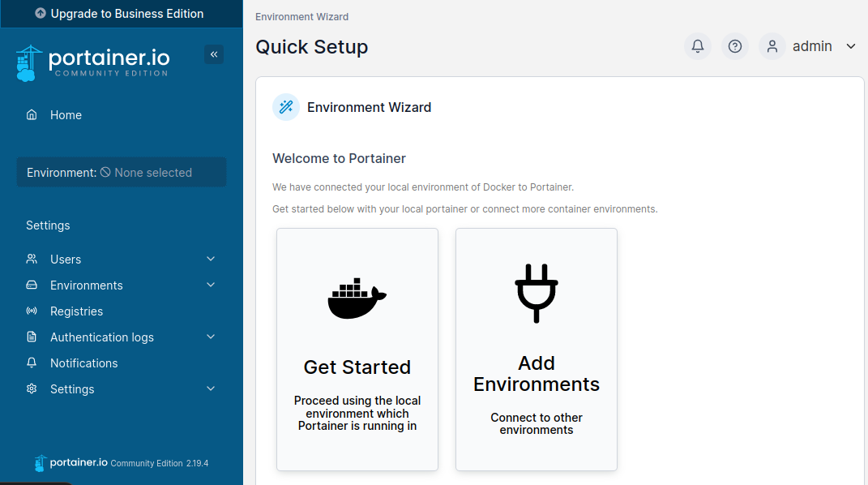Image resolution: width=868 pixels, height=485 pixels.
Task: Click the admin username label
Action: [x=812, y=46]
